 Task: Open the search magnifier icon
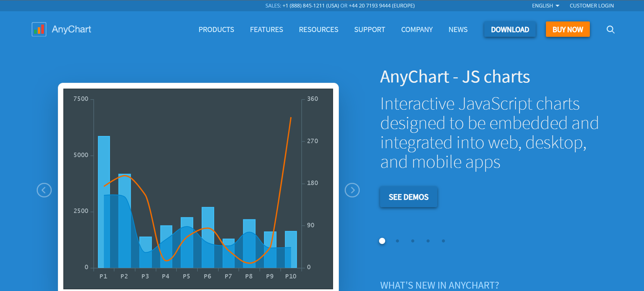pyautogui.click(x=611, y=30)
